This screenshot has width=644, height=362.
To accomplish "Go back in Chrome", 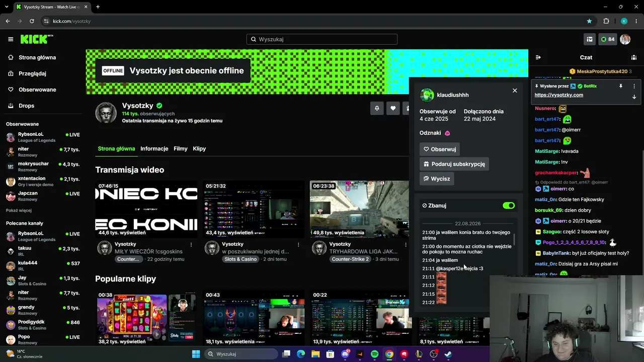I will coord(8,21).
